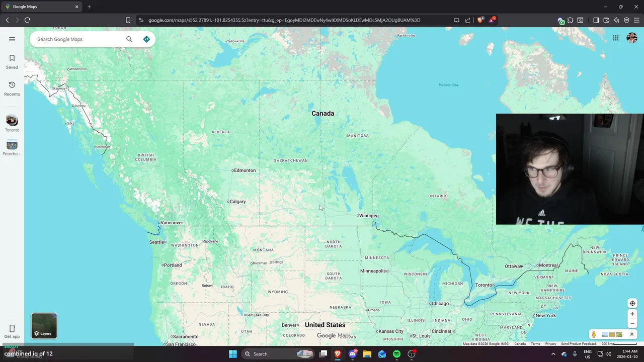The image size is (644, 362).
Task: Click the Calgary city label on map
Action: [x=236, y=202]
